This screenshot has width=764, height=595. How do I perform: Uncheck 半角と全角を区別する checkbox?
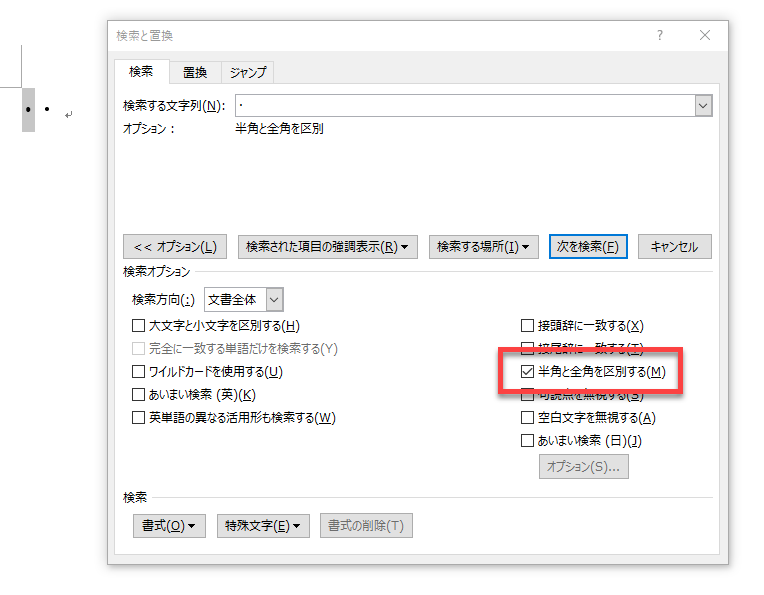coord(528,371)
